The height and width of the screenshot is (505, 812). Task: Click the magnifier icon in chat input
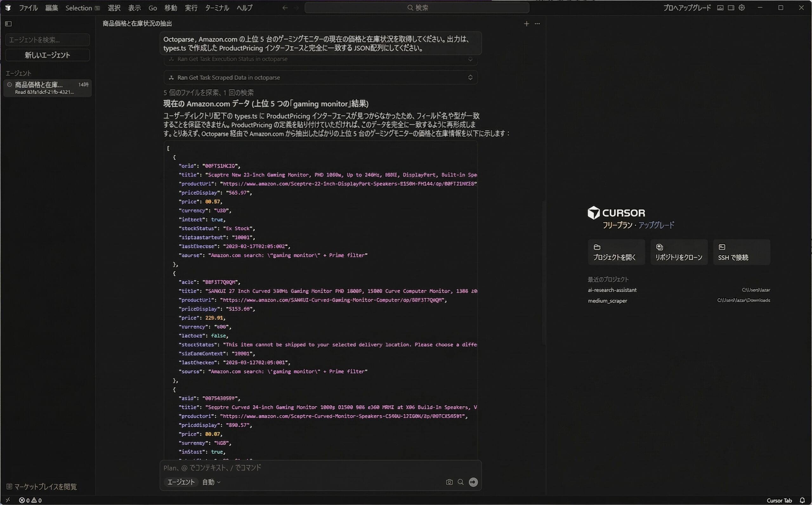point(461,482)
